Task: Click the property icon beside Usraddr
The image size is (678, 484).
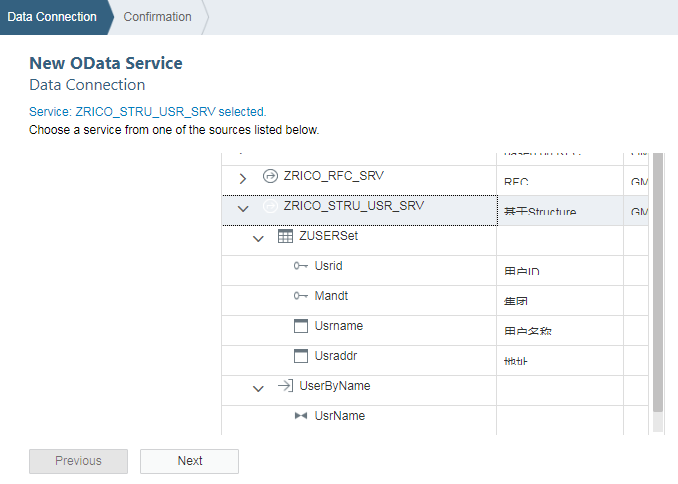Action: point(300,356)
